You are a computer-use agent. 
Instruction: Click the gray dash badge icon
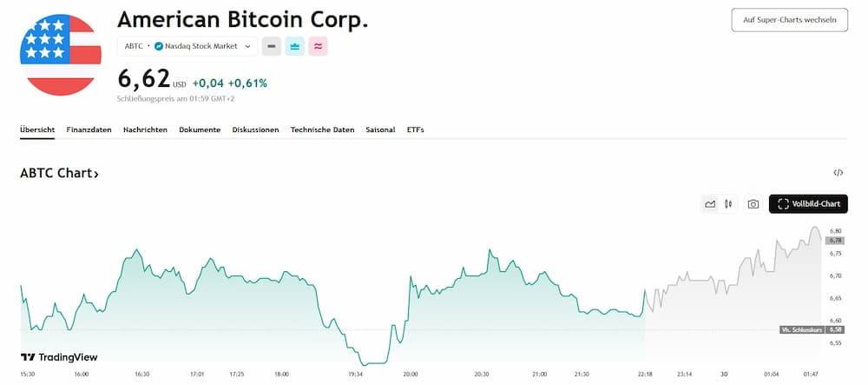tap(272, 46)
